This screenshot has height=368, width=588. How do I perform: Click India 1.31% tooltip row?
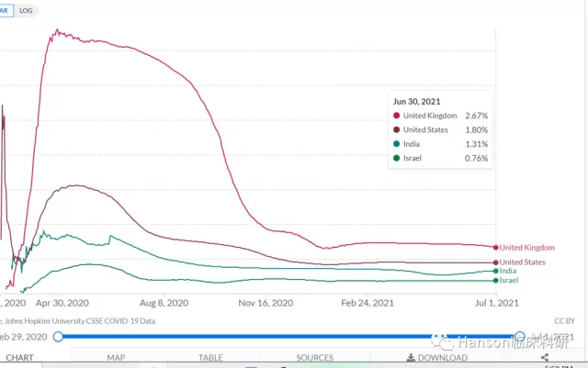pos(440,144)
